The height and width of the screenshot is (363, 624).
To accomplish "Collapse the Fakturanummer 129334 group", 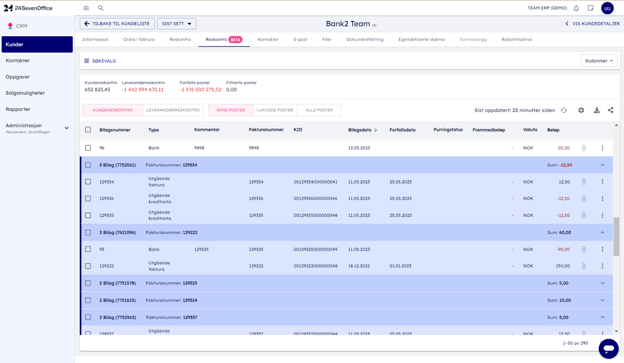I will click(602, 165).
